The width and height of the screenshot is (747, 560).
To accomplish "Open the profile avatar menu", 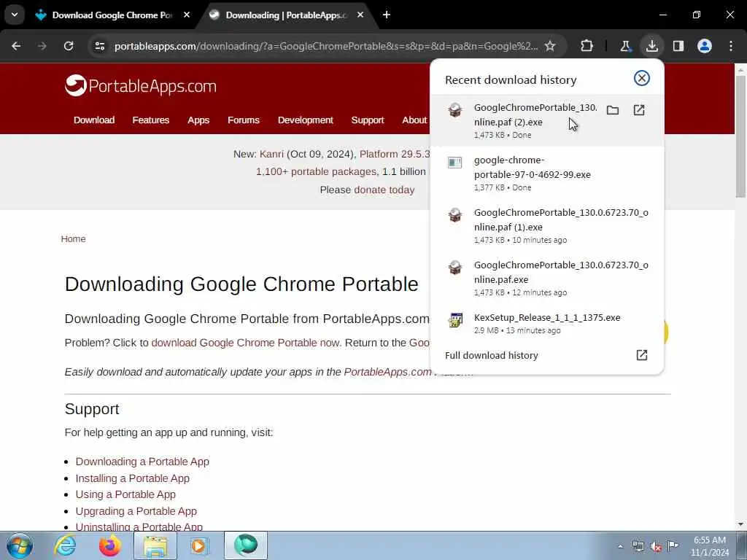I will tap(705, 46).
